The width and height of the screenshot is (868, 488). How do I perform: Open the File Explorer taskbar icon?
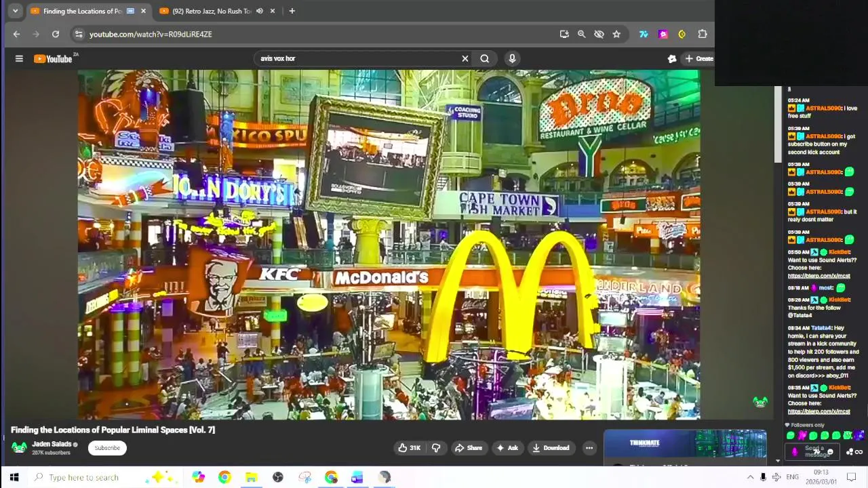pyautogui.click(x=251, y=477)
